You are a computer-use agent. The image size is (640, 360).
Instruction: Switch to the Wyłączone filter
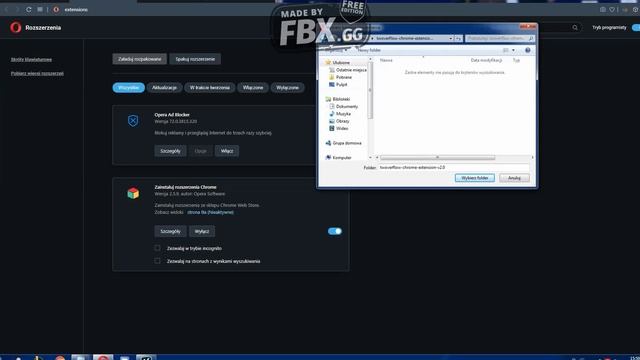[287, 88]
